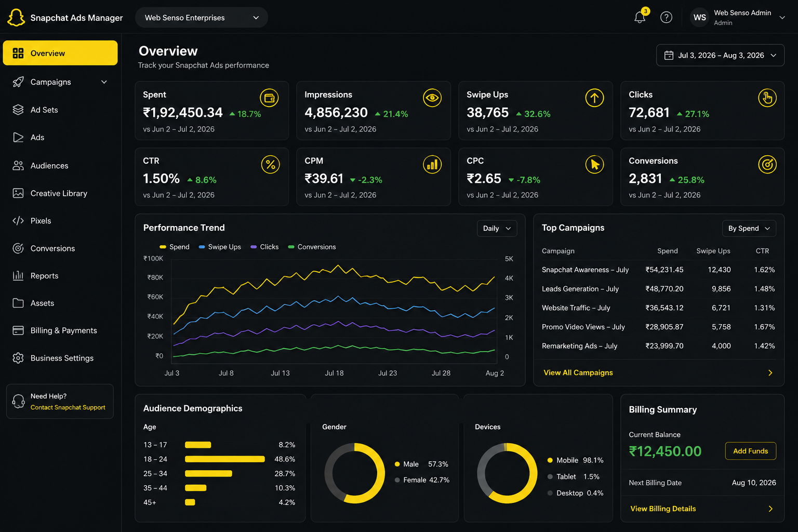Click the Billing & Payments card icon
Image resolution: width=798 pixels, height=532 pixels.
pyautogui.click(x=18, y=330)
